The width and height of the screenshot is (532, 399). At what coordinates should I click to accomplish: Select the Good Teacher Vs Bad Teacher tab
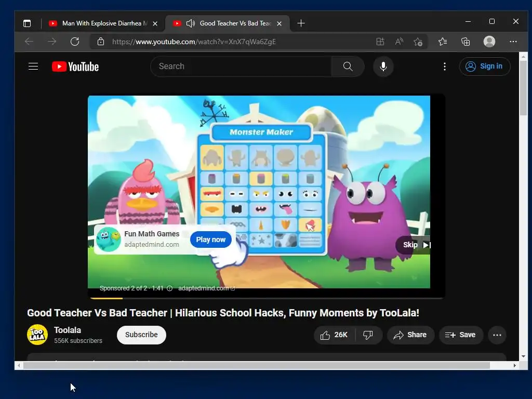tap(235, 23)
